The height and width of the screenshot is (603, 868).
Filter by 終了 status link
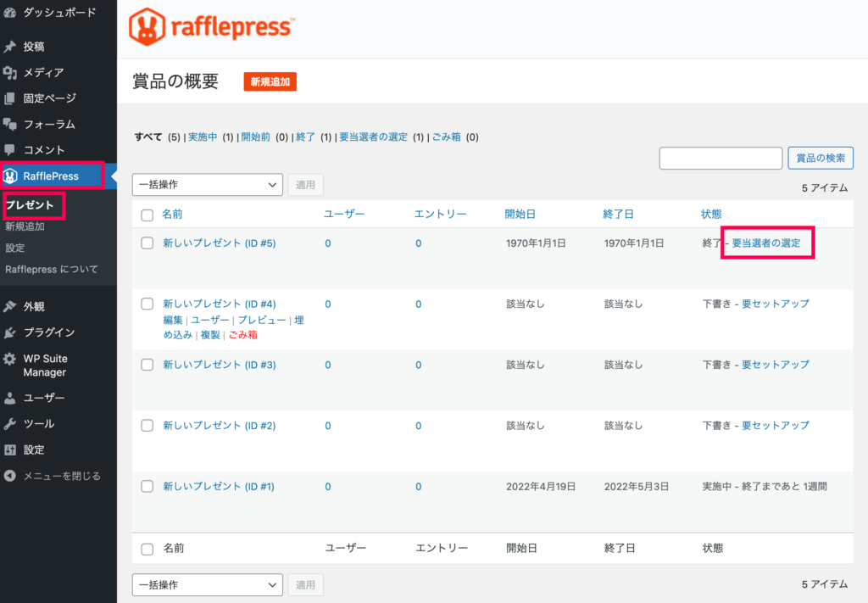tap(305, 137)
